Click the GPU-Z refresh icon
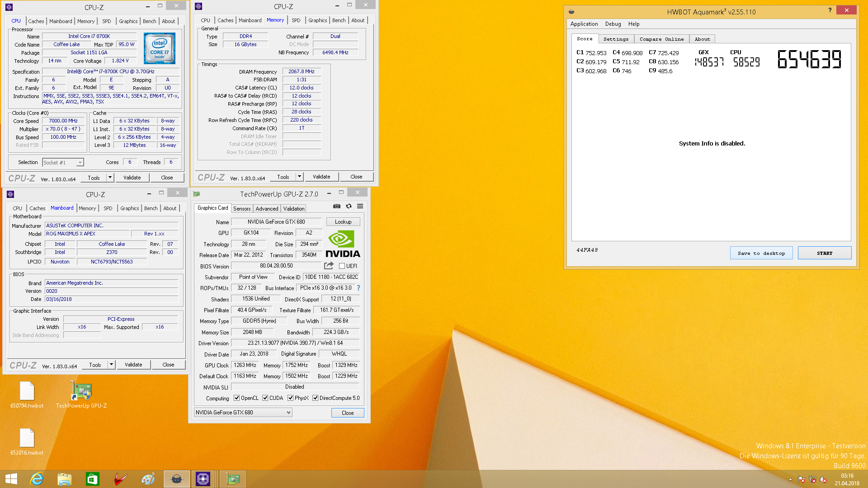 click(x=349, y=206)
